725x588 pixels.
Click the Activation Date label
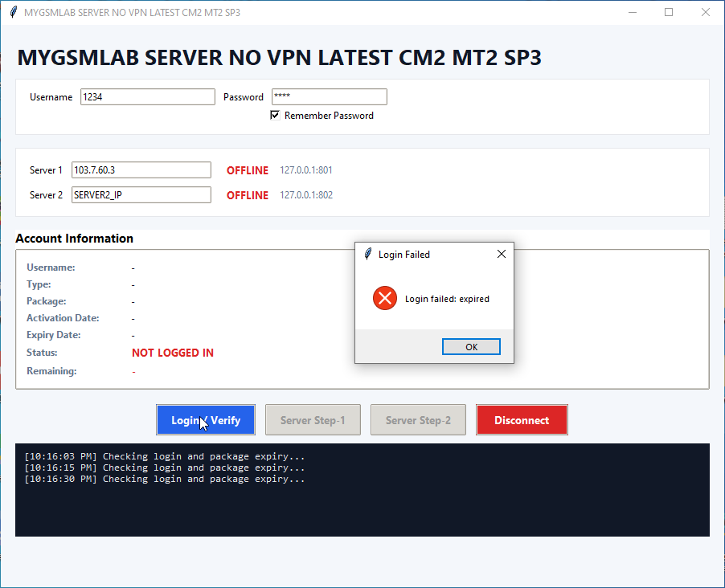click(x=63, y=318)
